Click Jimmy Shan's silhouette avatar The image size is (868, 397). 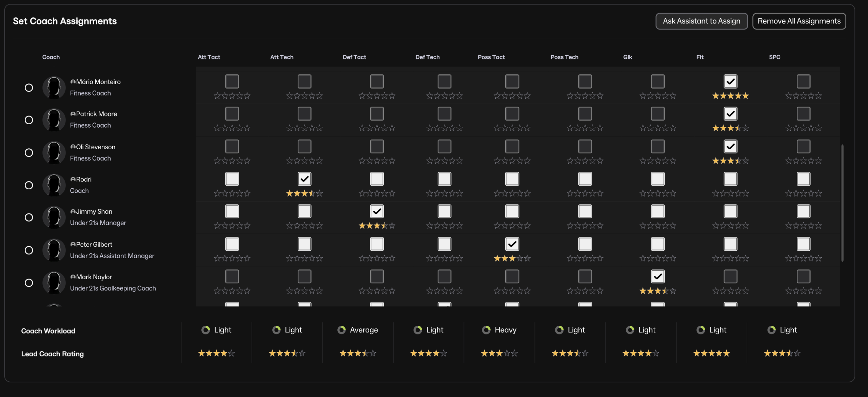point(54,217)
